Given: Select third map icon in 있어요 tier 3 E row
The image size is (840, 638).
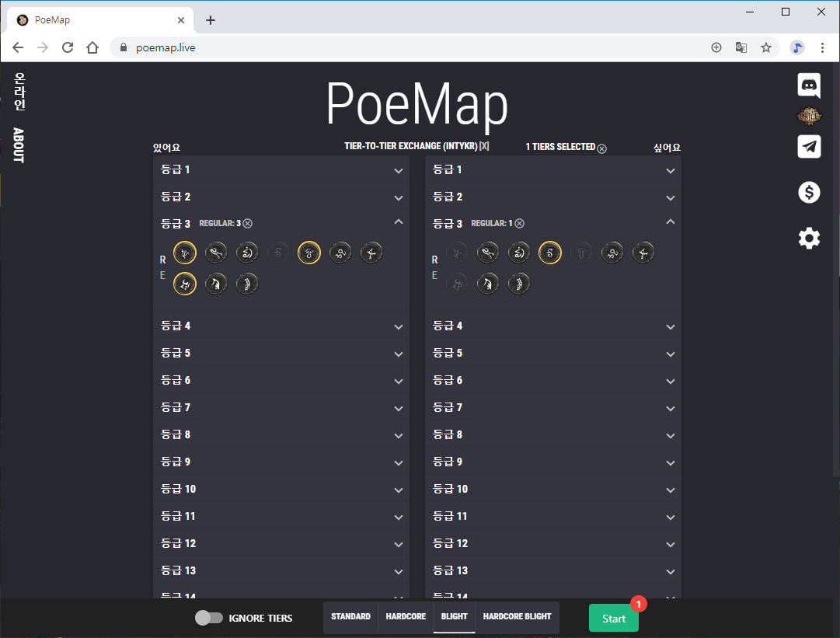Looking at the screenshot, I should [247, 284].
